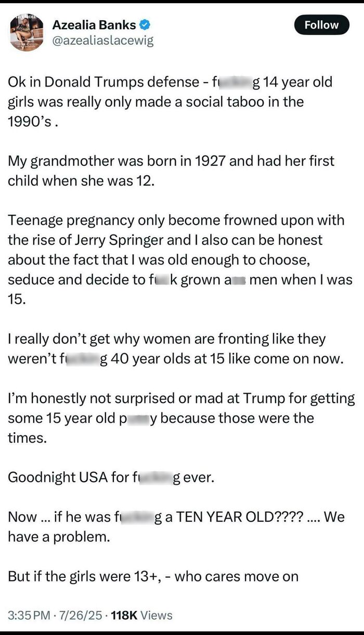Click the Follow button

pyautogui.click(x=321, y=25)
